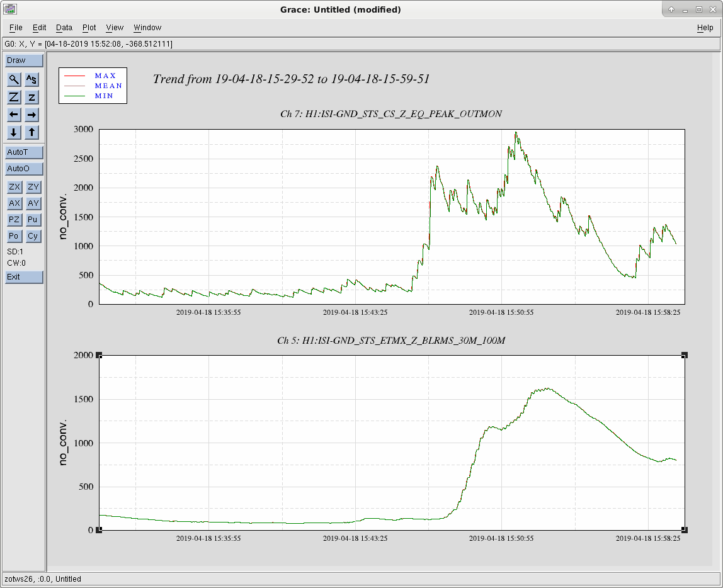Click the 2000 y-axis label of lower graph

[84, 355]
